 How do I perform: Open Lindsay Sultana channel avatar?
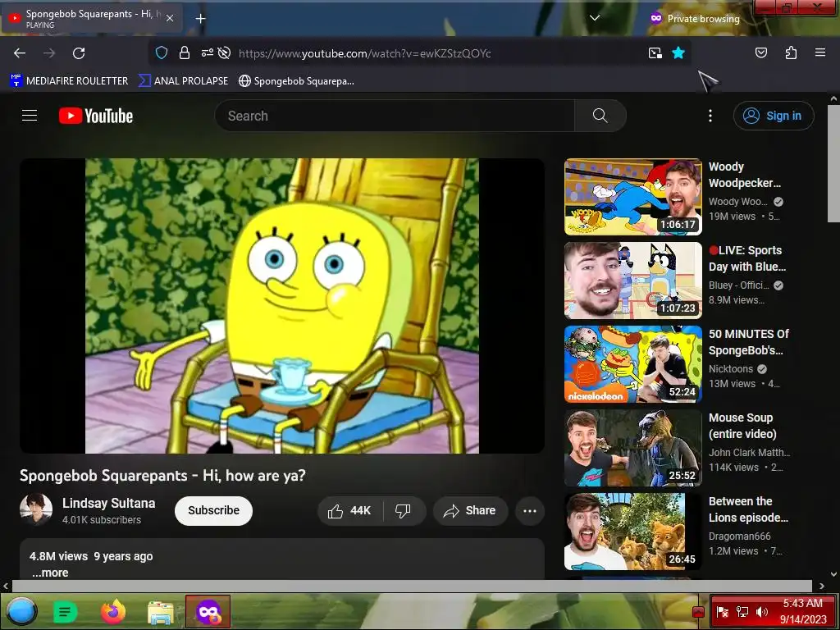point(36,509)
